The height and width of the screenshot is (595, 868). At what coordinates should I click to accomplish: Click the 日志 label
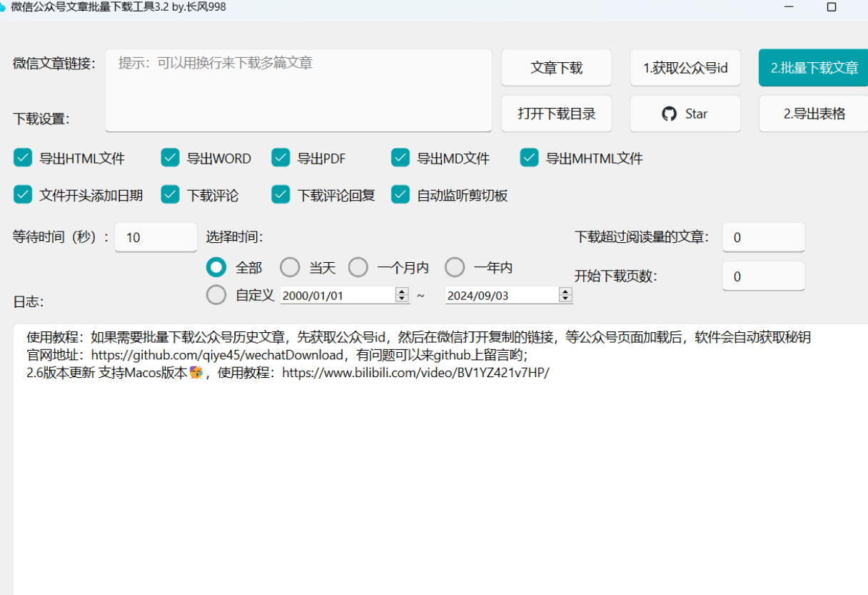29,302
